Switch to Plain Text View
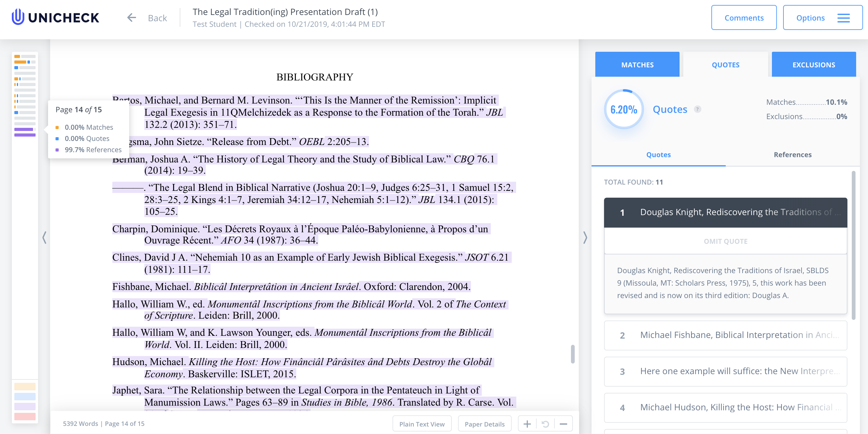 coord(422,424)
